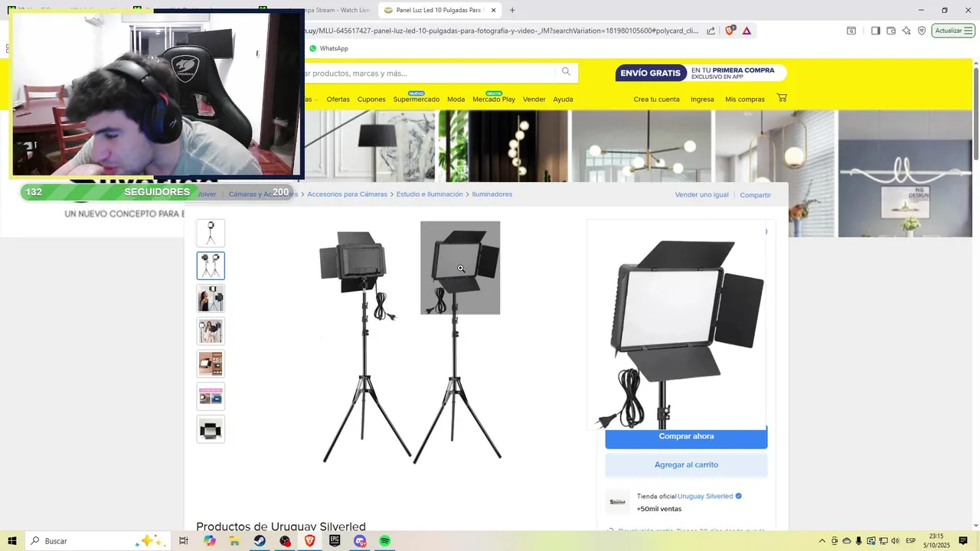Open a new browser tab with plus

[512, 10]
